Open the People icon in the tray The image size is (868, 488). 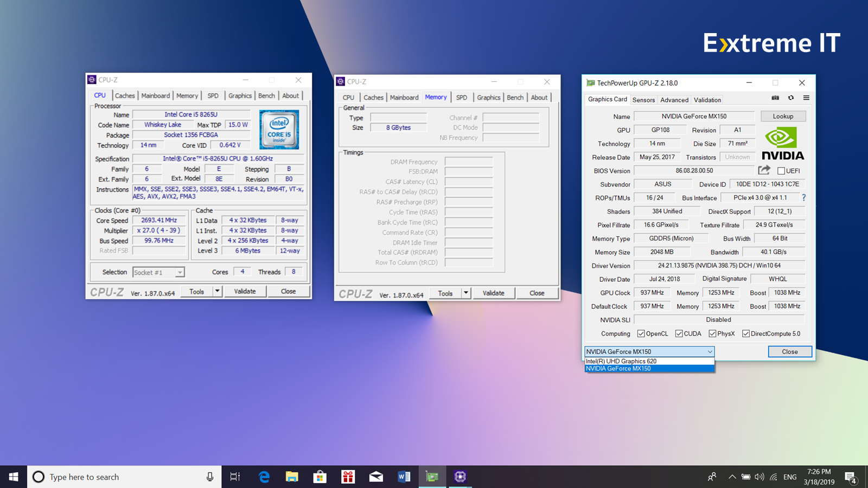pos(712,477)
